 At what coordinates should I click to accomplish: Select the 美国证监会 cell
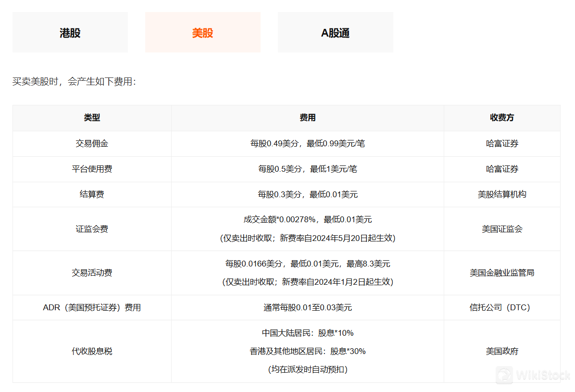(502, 229)
